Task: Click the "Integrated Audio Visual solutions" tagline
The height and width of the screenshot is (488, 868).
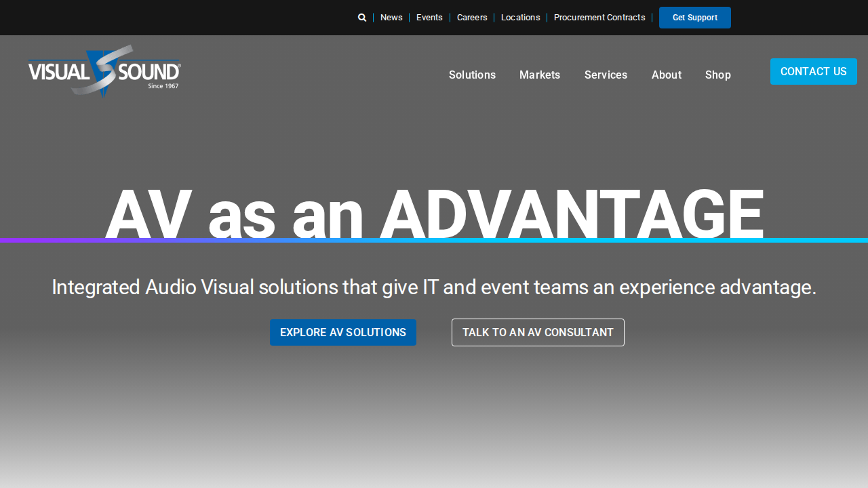Action: [434, 287]
